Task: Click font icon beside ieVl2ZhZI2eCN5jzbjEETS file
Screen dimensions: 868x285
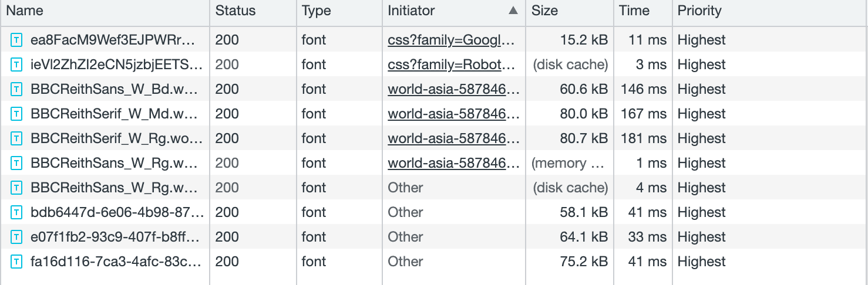Action: coord(18,65)
